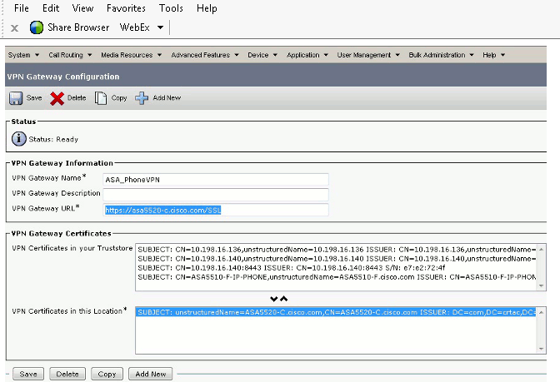Click the VPN Gateway Description field
Viewport: 560px width, 392px height.
tap(216, 195)
